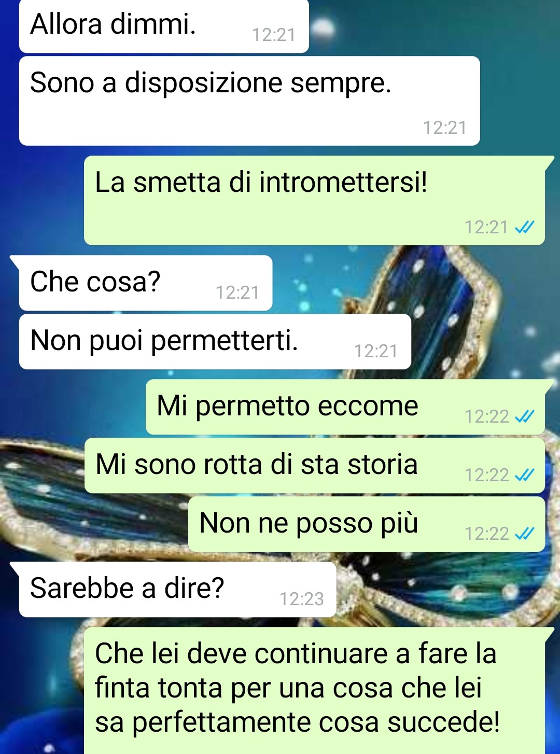Click the 12:23 timestamp on 'Sarebbe a dire?'
The height and width of the screenshot is (754, 560).
click(x=302, y=599)
